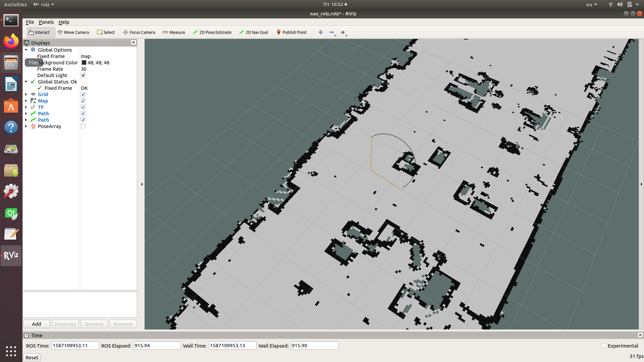Activate the Focus Camera tool
Screen dimensions: 644x362
pyautogui.click(x=139, y=32)
